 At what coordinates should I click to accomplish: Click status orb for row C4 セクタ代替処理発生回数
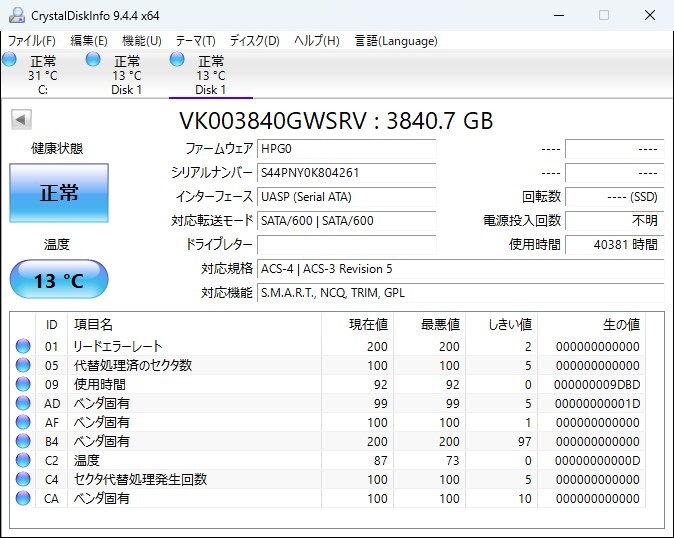click(x=23, y=479)
